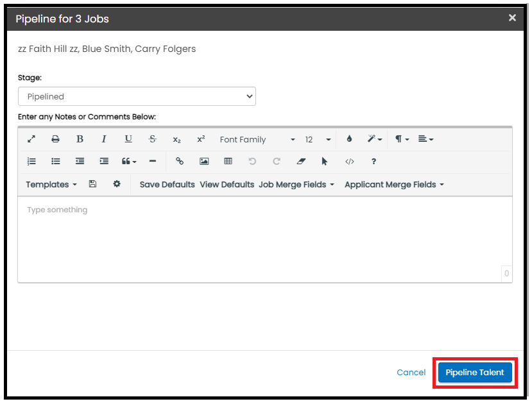The image size is (532, 406).
Task: Open the Stage dropdown showing Pipelined
Action: [x=137, y=96]
